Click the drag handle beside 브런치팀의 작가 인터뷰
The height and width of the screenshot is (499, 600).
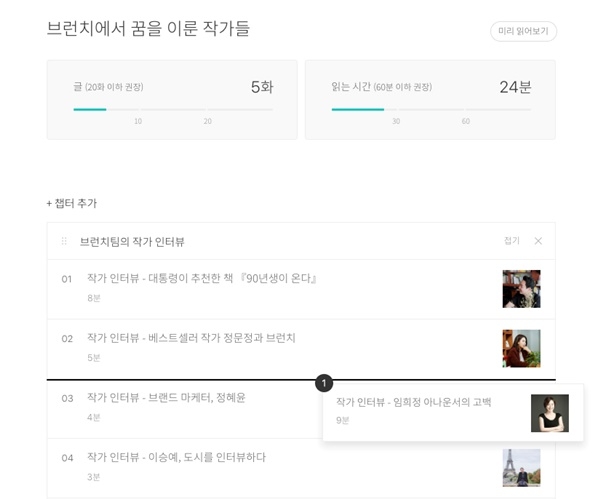[x=65, y=241]
